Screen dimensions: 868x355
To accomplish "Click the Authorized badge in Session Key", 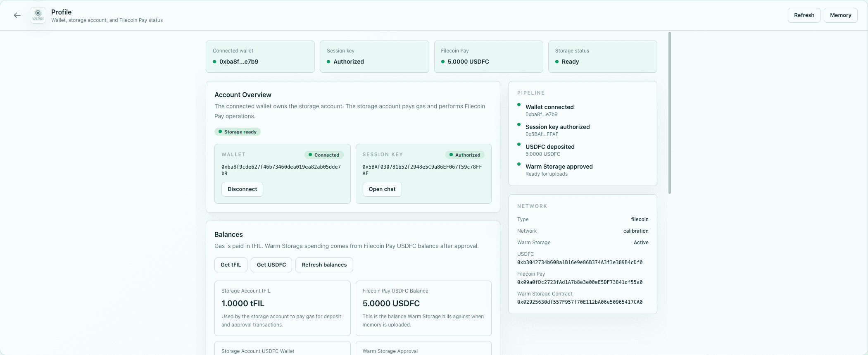I will [x=465, y=155].
